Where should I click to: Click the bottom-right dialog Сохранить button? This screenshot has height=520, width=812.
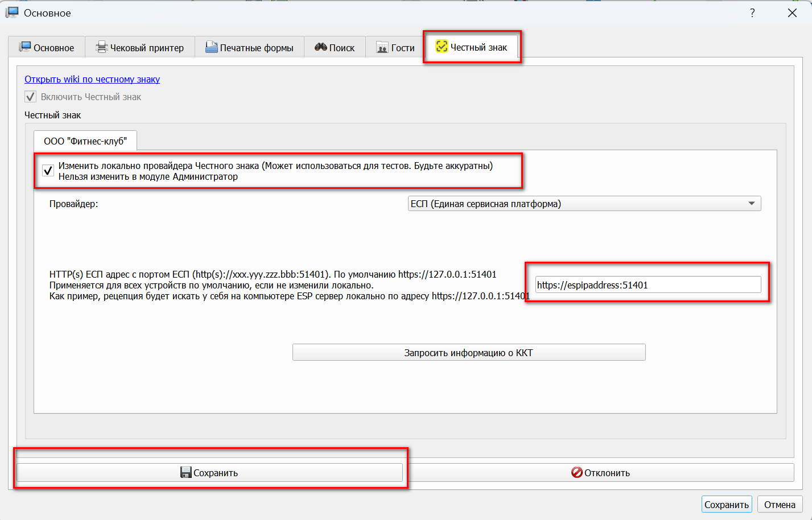pos(727,504)
